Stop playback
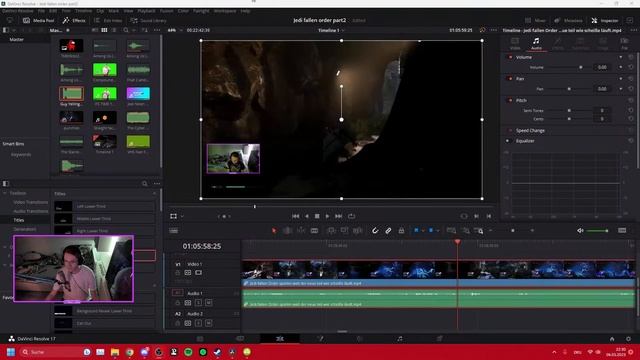 [x=317, y=216]
